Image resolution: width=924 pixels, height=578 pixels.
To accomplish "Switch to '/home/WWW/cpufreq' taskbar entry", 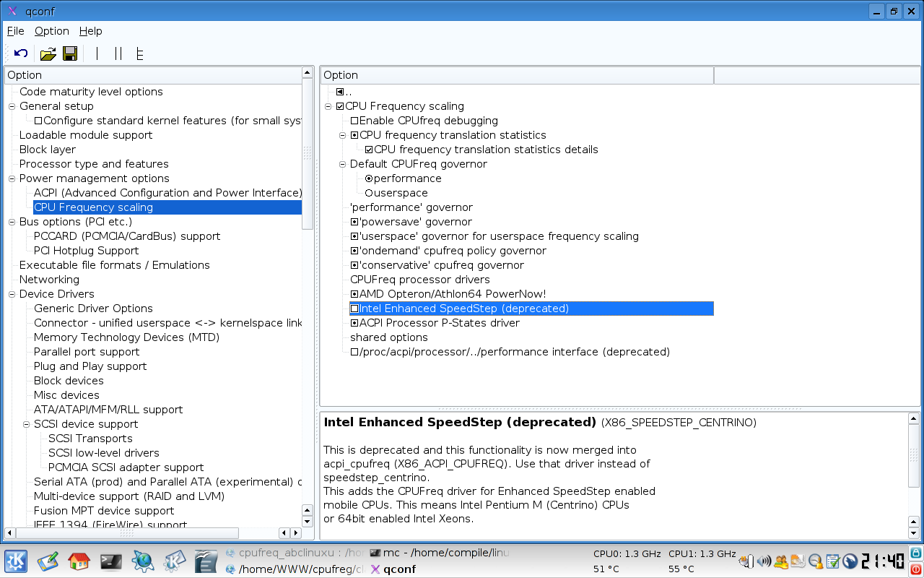I will click(295, 569).
